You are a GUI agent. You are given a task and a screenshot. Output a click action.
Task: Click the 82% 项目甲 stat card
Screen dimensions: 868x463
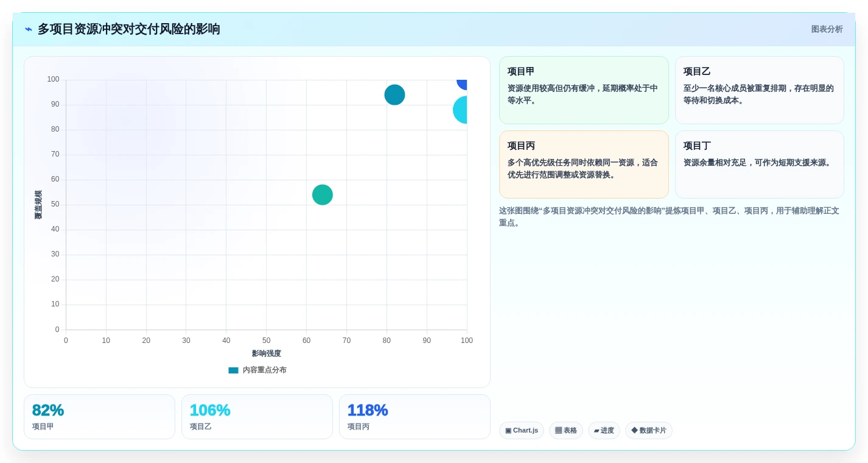coord(99,417)
